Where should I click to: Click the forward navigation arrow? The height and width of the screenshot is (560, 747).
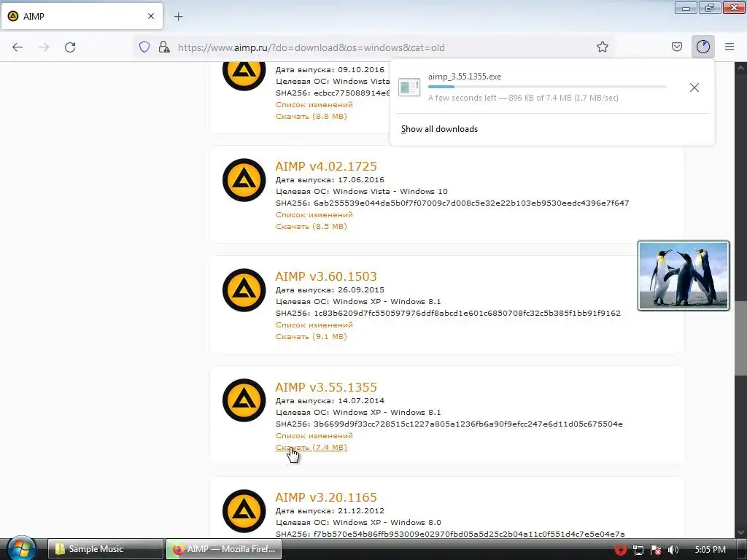click(44, 47)
